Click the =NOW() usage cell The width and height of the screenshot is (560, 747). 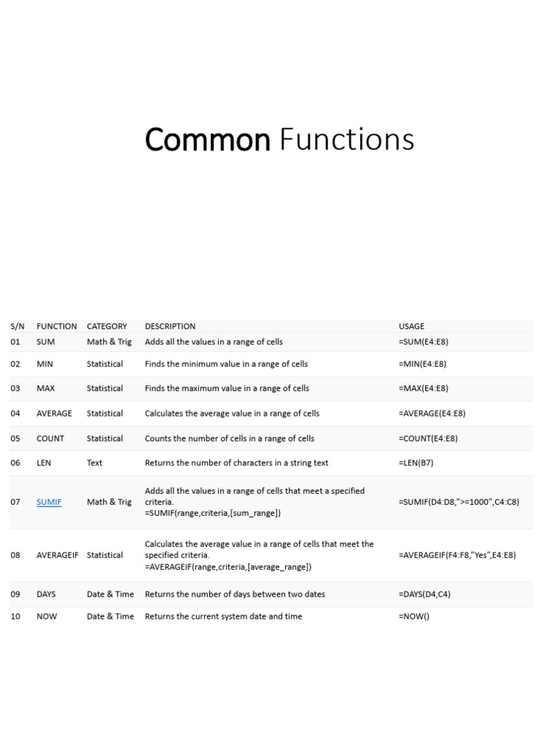(x=414, y=616)
